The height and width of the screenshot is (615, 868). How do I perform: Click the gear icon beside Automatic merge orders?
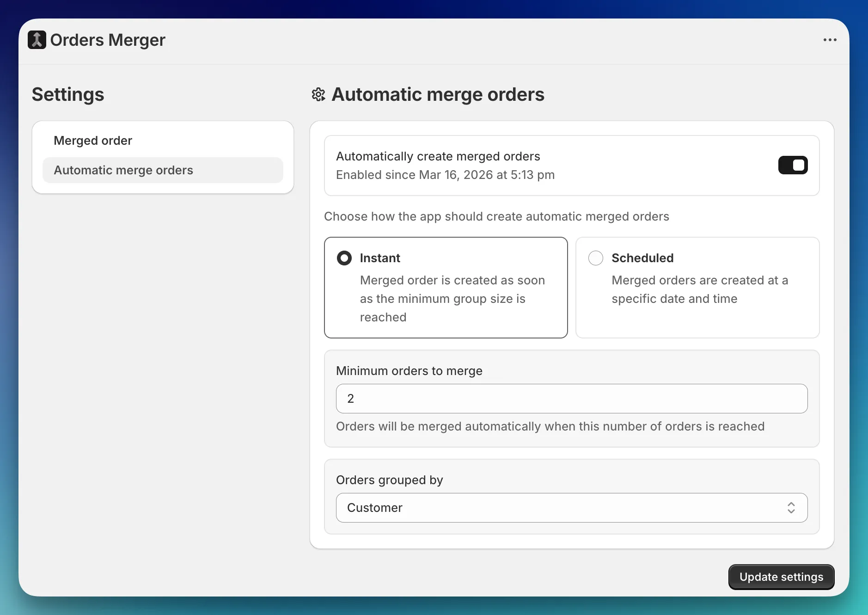pyautogui.click(x=318, y=94)
